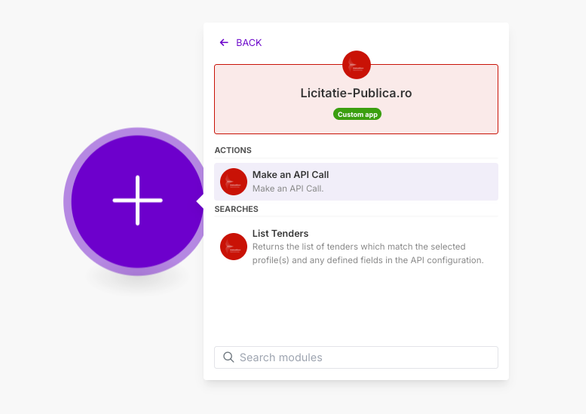
Task: Click the SEARCHES section heading
Action: 236,209
